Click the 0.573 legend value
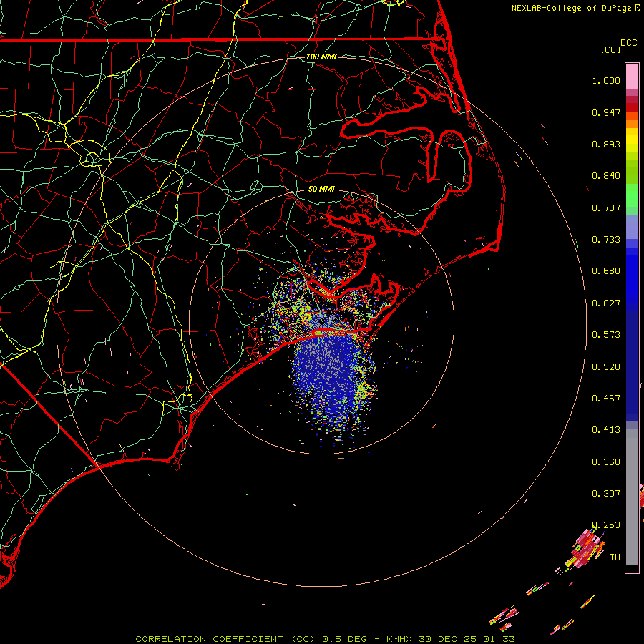Viewport: 644px width, 644px height. pyautogui.click(x=606, y=335)
